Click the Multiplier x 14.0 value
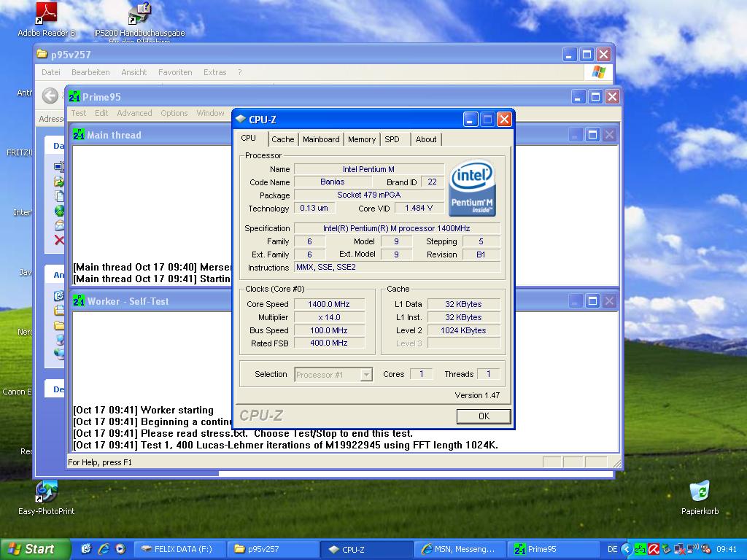 329,317
